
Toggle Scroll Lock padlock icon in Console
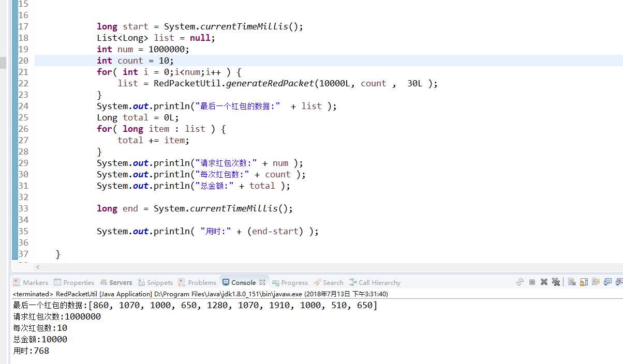click(584, 282)
